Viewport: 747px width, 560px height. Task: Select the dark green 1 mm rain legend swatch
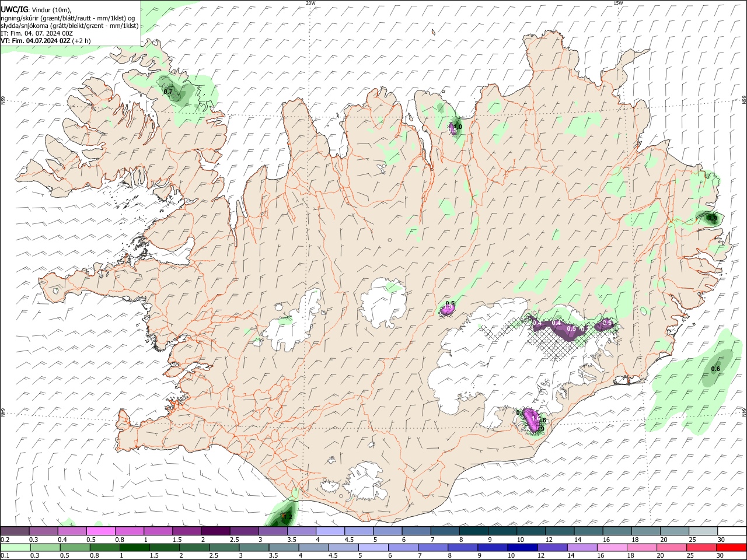pos(135,547)
